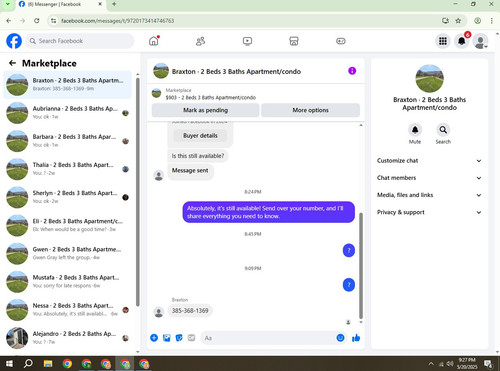
Task: Select the Messenger | Facebook tab
Action: point(60,4)
